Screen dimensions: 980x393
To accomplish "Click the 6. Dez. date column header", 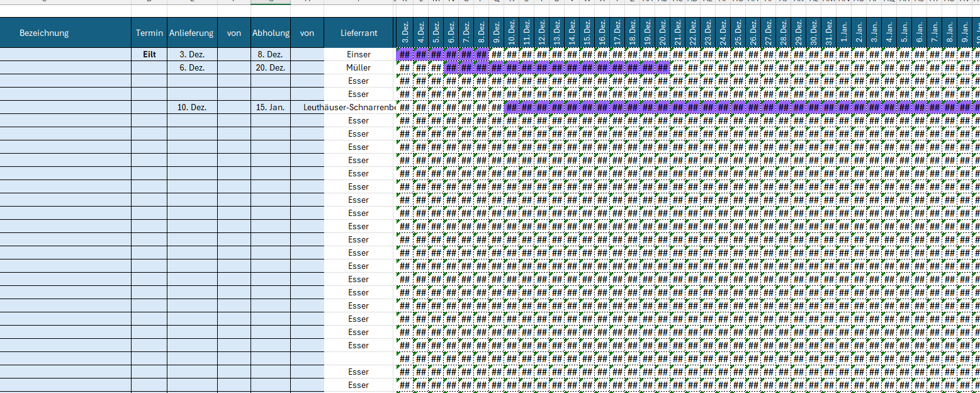I will [451, 33].
